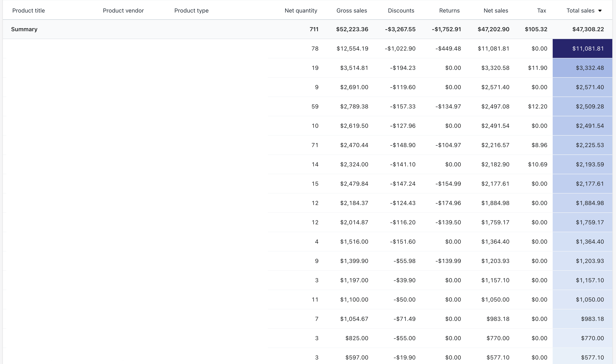Click net quantity value 11
The image size is (616, 364).
pyautogui.click(x=315, y=299)
